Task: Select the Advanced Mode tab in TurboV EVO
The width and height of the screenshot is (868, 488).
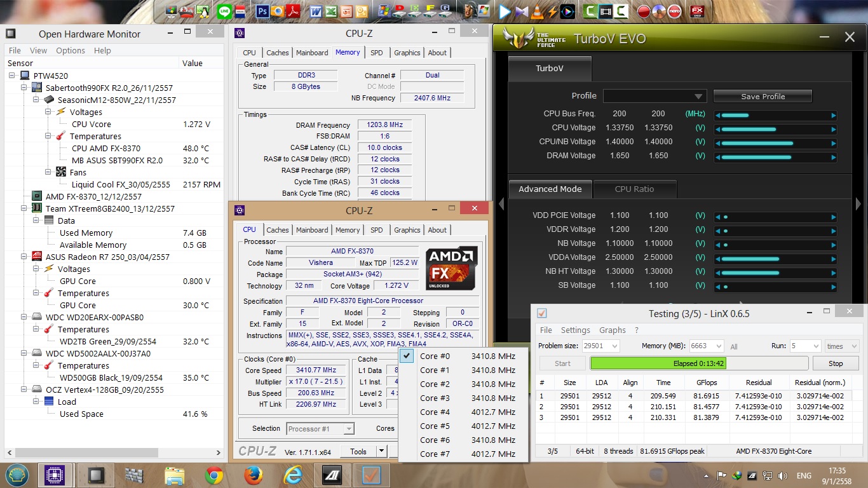Action: (x=550, y=189)
